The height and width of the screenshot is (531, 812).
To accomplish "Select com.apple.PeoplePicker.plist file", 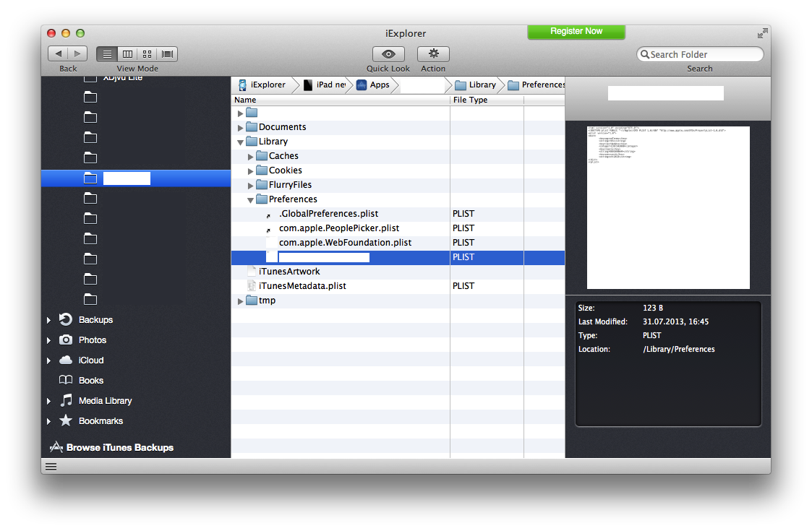I will pyautogui.click(x=339, y=228).
